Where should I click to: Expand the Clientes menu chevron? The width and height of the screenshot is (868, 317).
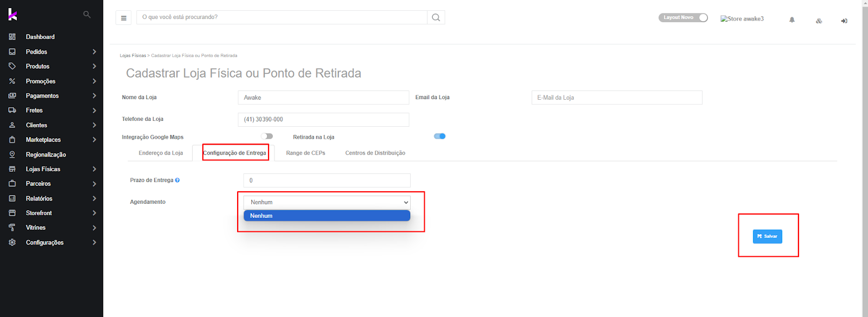tap(94, 125)
